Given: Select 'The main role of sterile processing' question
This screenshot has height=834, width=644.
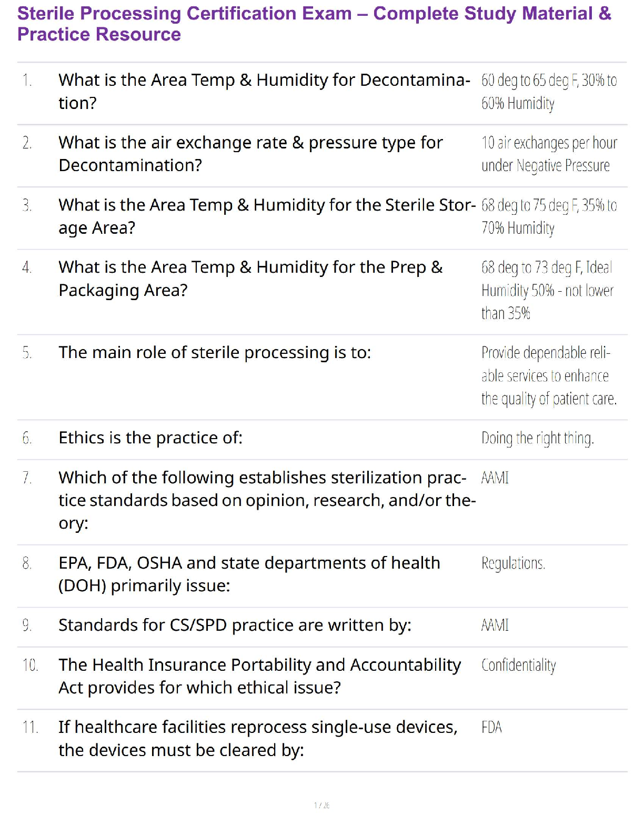Looking at the screenshot, I should pos(215,352).
